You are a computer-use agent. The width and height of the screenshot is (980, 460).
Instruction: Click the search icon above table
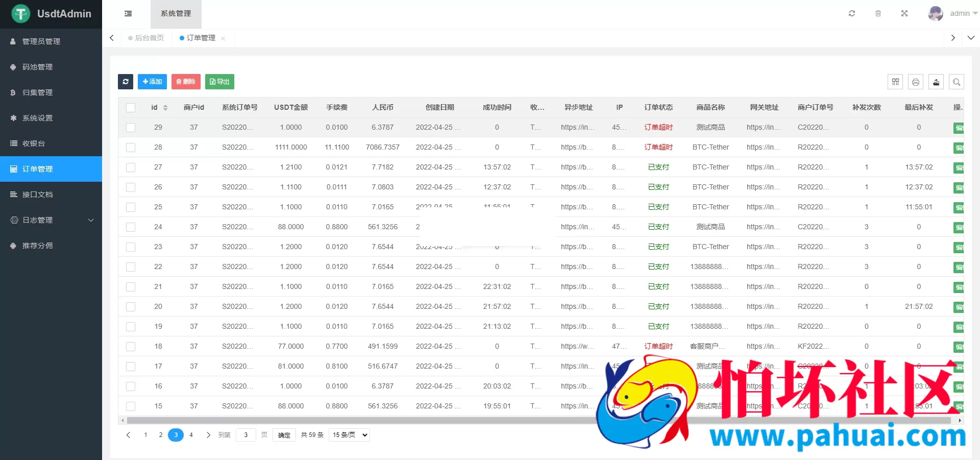point(957,82)
